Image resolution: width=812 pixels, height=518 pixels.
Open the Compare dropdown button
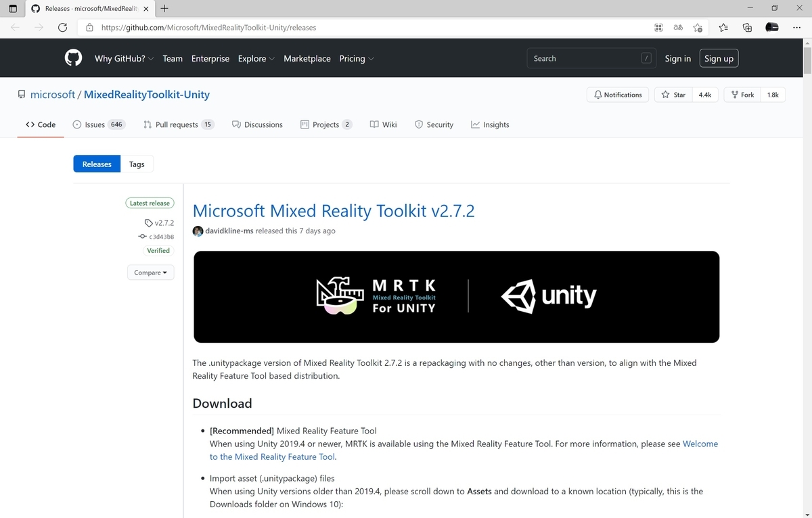point(150,273)
